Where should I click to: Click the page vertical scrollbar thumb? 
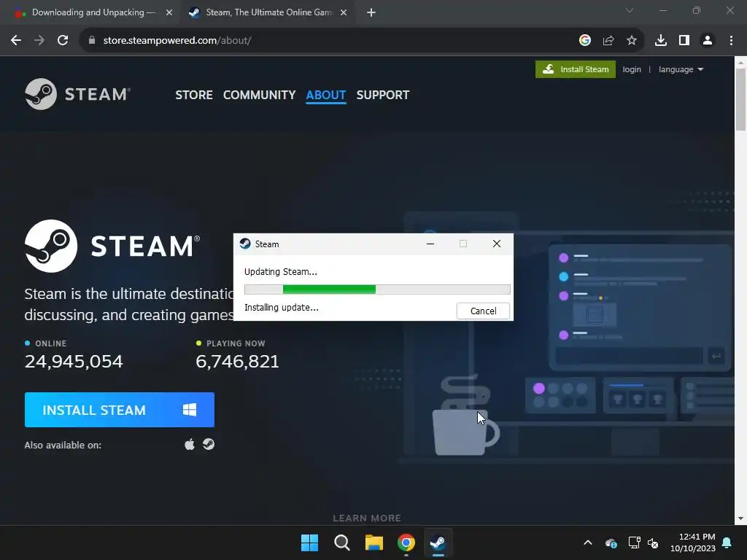741,99
